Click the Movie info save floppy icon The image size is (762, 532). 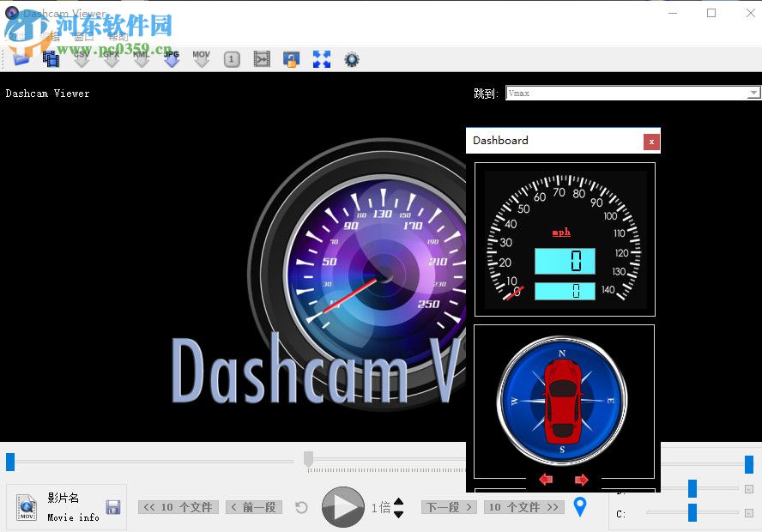pos(112,508)
